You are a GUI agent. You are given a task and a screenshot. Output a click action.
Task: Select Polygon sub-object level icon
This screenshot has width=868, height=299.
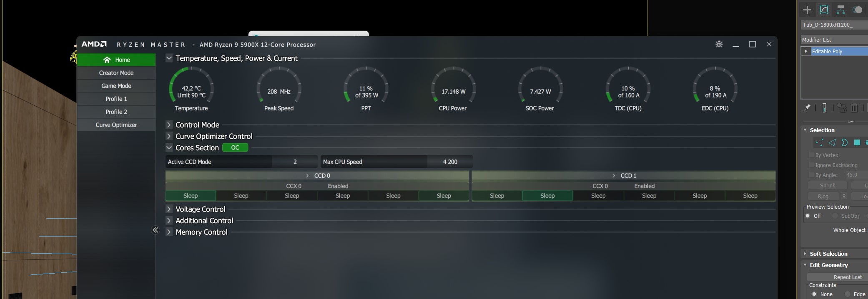click(857, 143)
